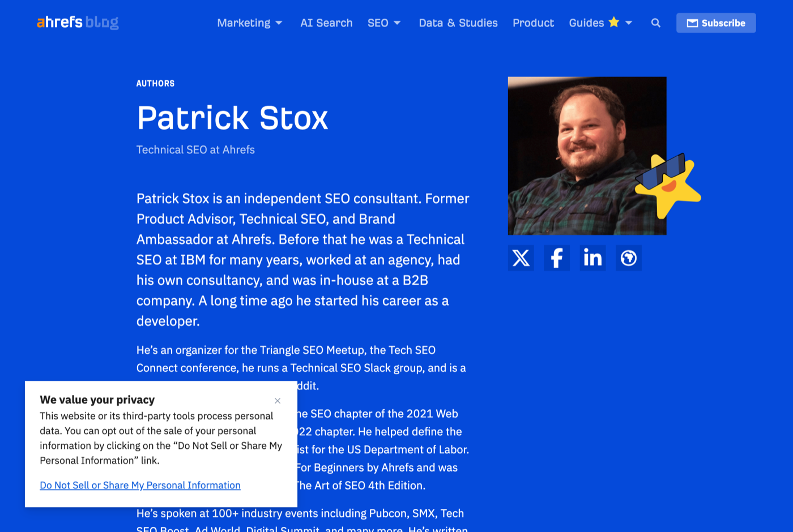
Task: Expand the SEO dropdown menu
Action: click(384, 23)
